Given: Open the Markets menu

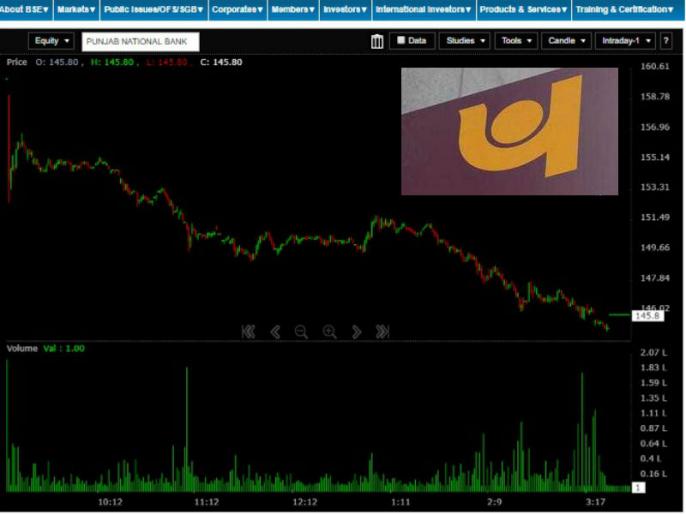Looking at the screenshot, I should tap(76, 9).
